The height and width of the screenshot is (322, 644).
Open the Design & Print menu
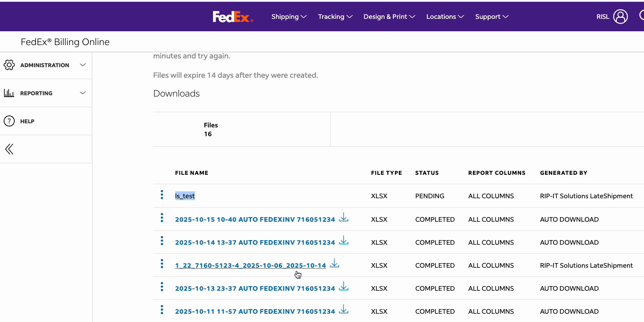(389, 17)
